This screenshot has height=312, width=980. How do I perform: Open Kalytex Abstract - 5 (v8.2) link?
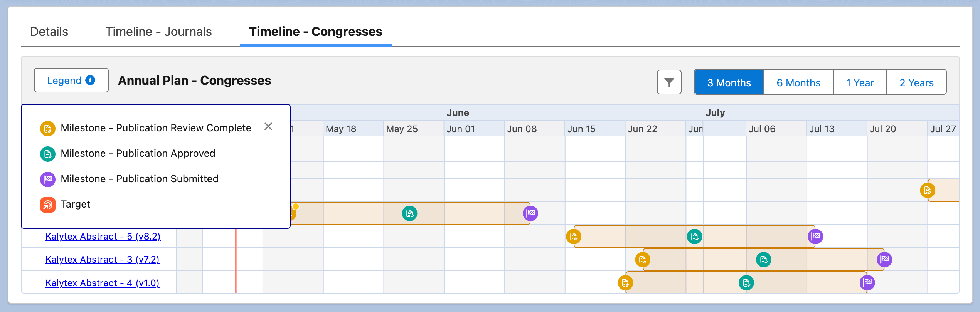pos(103,237)
